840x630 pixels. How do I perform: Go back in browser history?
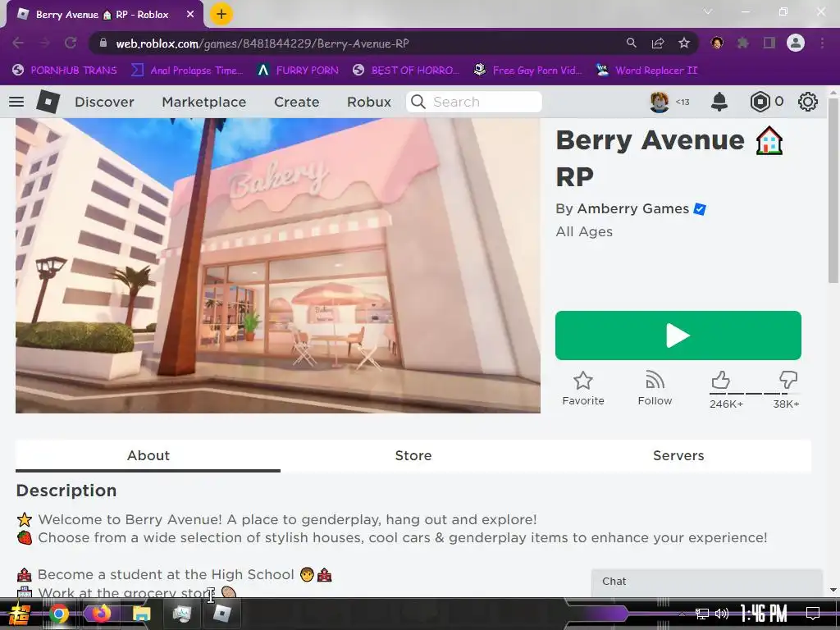pos(18,43)
